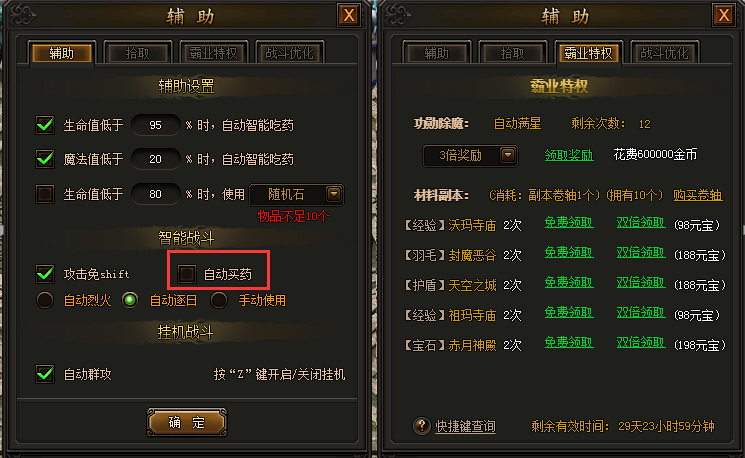745x458 pixels.
Task: Expand the 3倍奖励 dropdown
Action: tap(507, 155)
